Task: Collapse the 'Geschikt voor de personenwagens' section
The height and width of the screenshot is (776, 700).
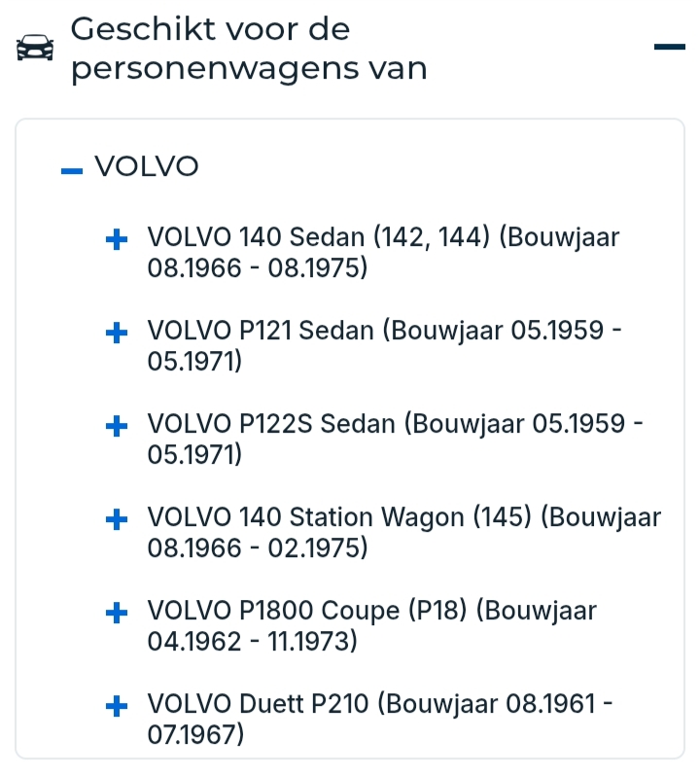Action: coord(669,47)
